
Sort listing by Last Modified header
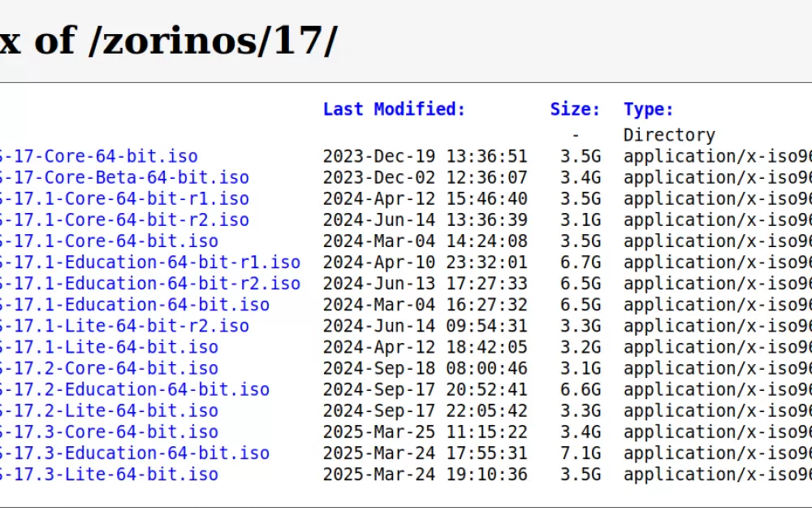(394, 110)
